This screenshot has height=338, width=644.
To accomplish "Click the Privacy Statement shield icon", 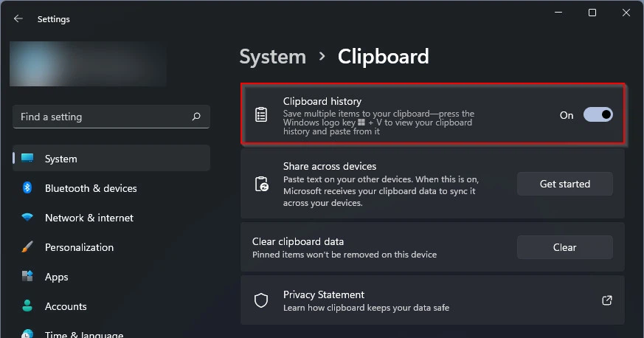I will coord(261,300).
